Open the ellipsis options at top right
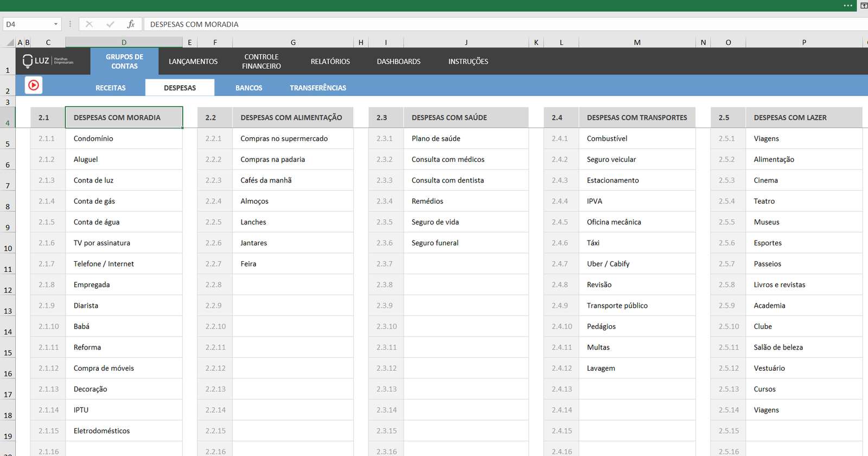This screenshot has width=868, height=456. pos(848,5)
